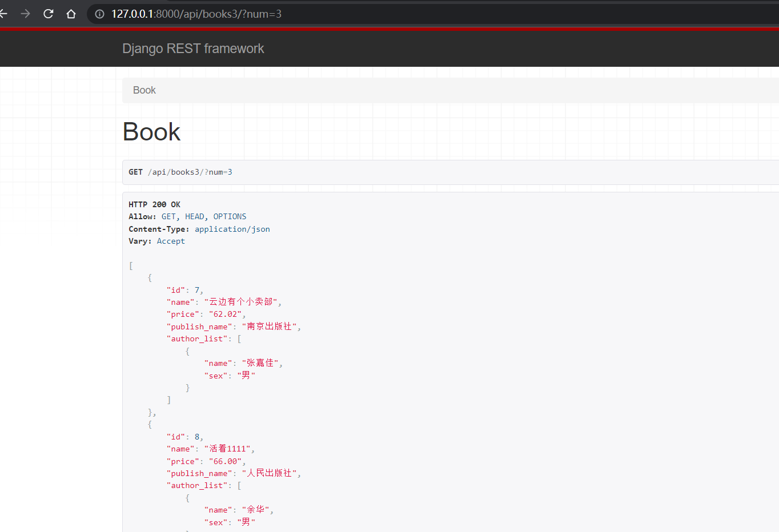Open the Django REST framework header link
779x532 pixels.
[x=193, y=49]
